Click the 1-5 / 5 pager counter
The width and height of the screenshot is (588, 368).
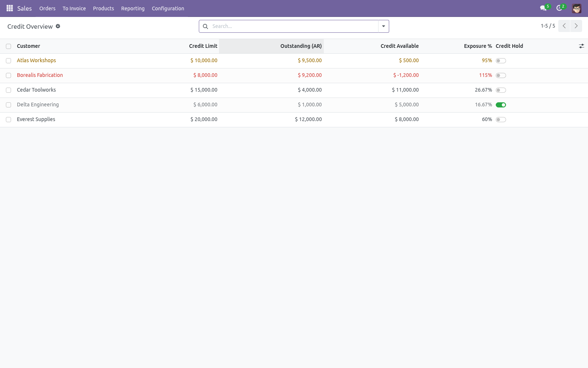(548, 26)
